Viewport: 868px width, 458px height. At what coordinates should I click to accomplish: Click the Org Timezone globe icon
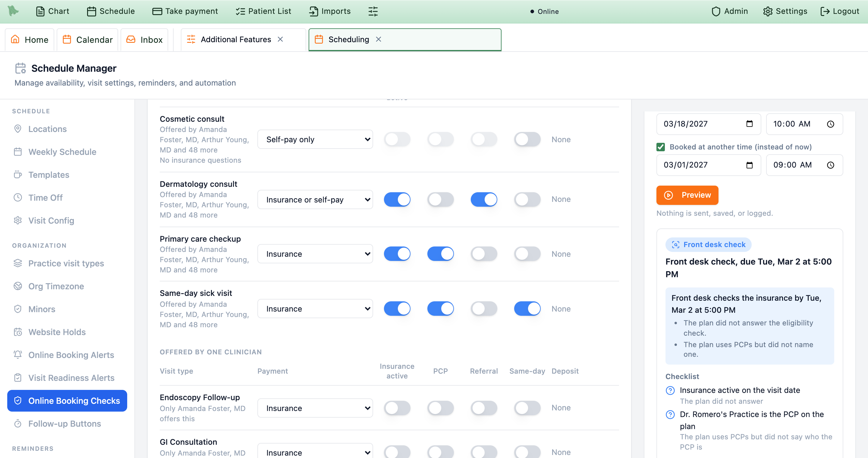[x=18, y=286]
